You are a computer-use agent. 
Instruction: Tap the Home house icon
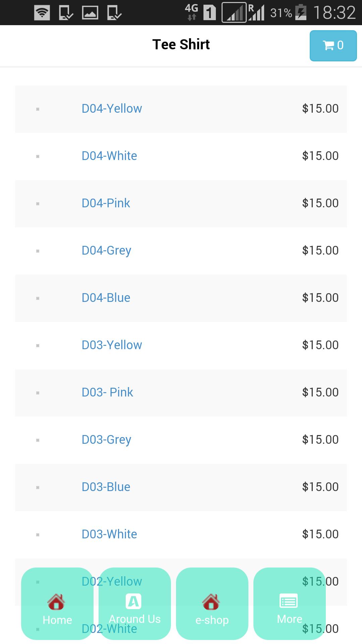[x=56, y=601]
